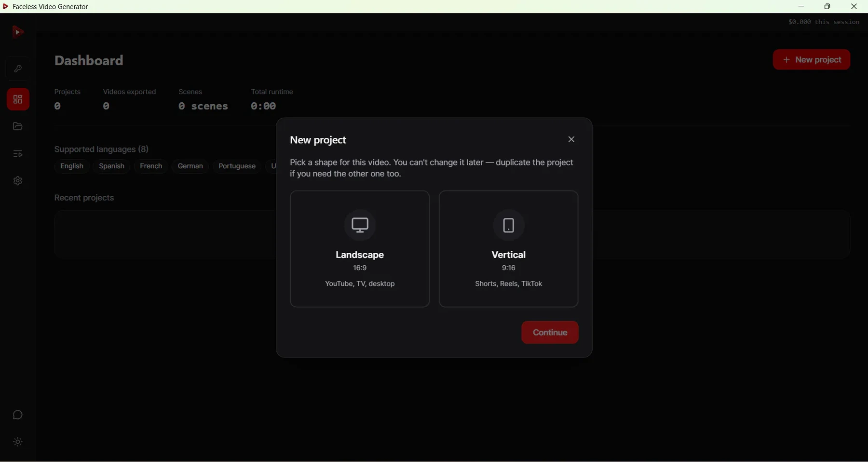Open the render queue list icon
868x462 pixels.
(x=18, y=154)
